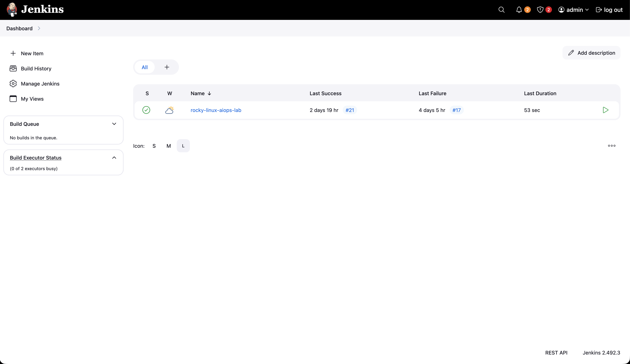The width and height of the screenshot is (630, 364).
Task: Open the New Item link
Action: 32,53
